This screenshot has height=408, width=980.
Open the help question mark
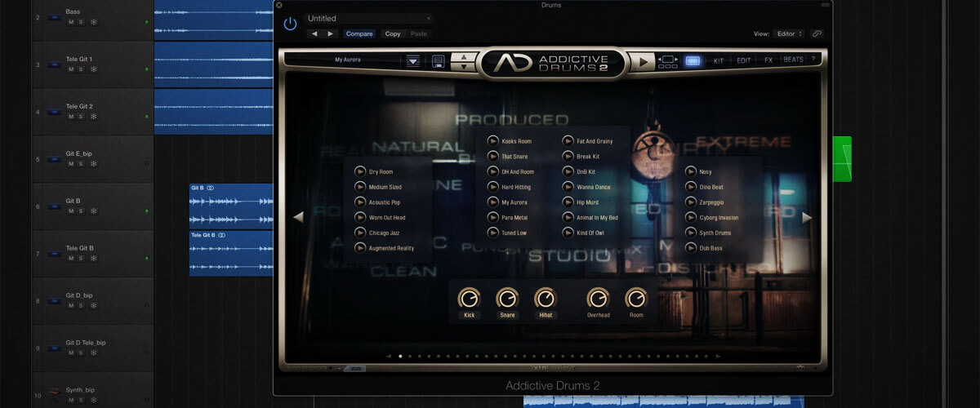813,60
